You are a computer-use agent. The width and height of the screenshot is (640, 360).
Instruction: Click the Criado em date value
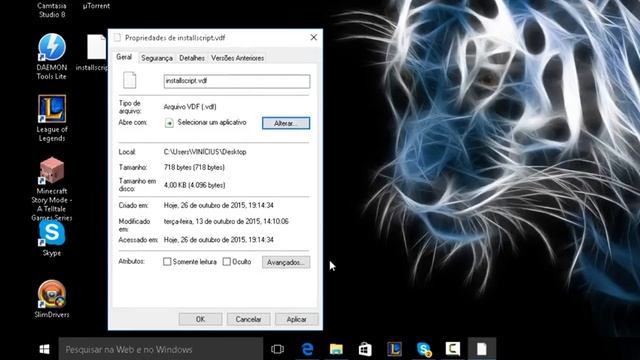coord(219,205)
